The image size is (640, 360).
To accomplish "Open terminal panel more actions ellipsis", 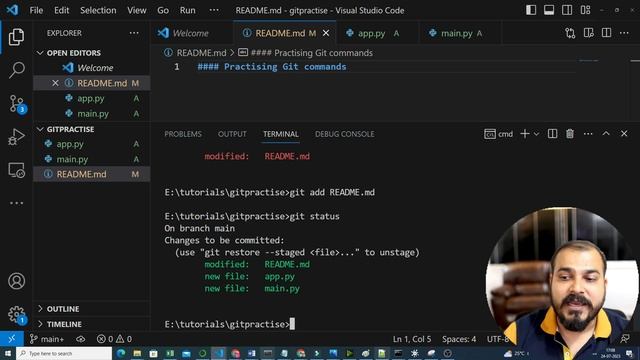I will point(588,134).
